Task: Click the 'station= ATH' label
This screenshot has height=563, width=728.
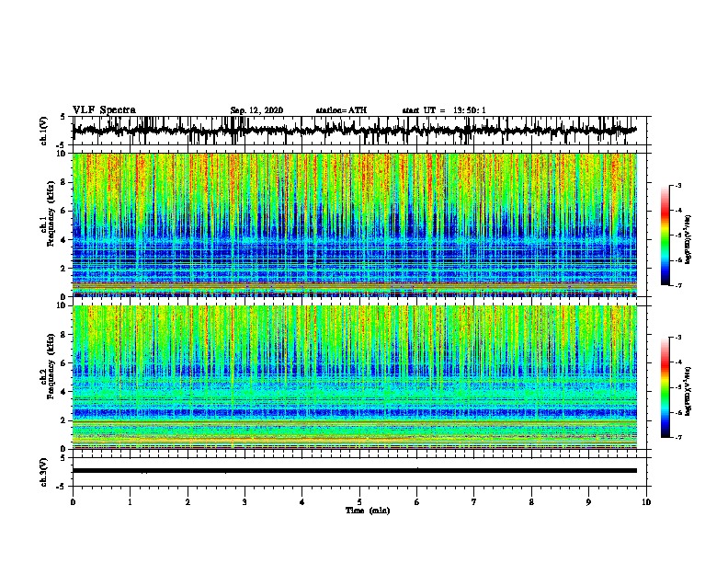Action: coord(341,110)
